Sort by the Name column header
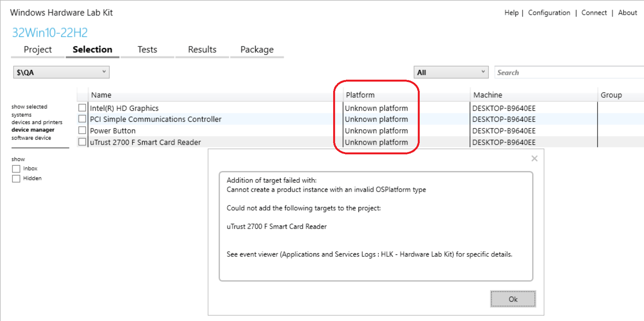The image size is (644, 321). (215, 95)
